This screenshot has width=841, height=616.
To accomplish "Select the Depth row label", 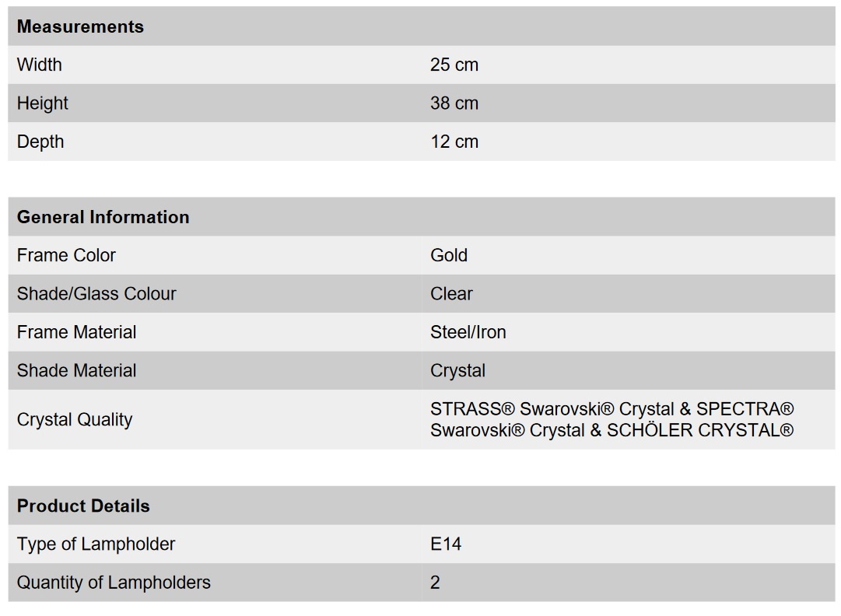I will [40, 142].
